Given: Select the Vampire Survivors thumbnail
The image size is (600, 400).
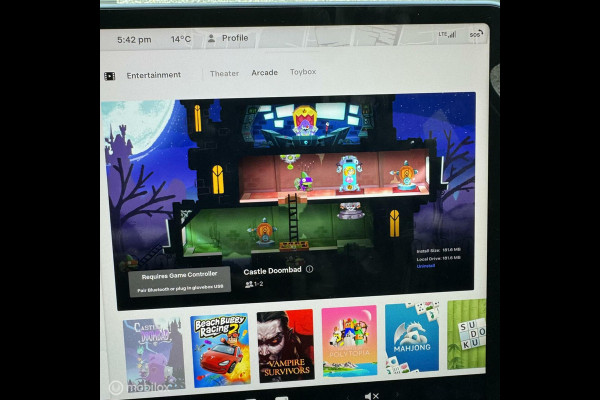Looking at the screenshot, I should point(285,346).
